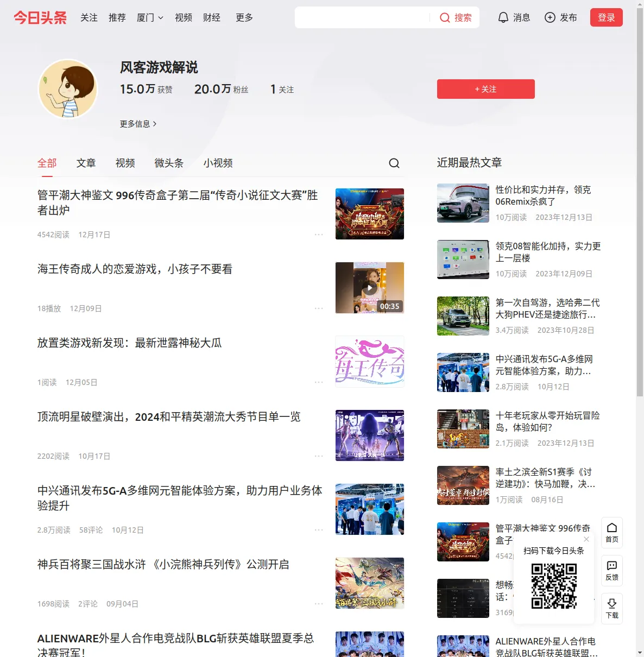Click the red + 关注 follow button
Viewport: 644px width, 657px height.
[x=486, y=89]
